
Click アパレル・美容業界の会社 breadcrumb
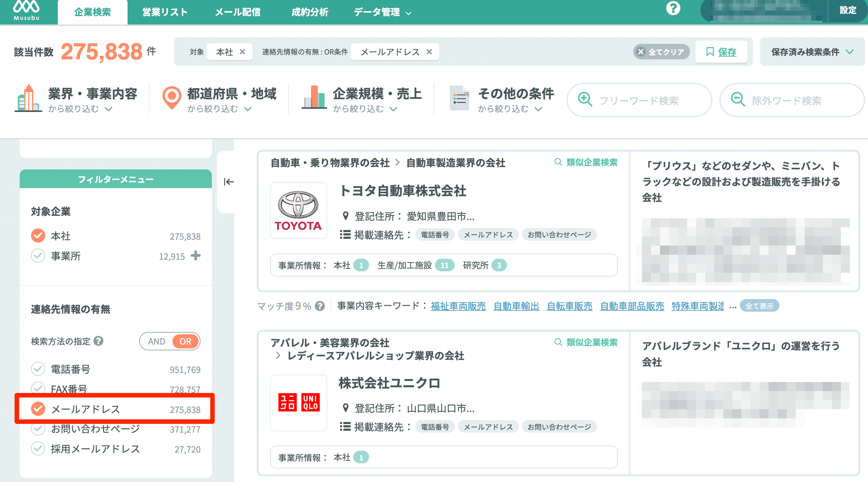330,343
